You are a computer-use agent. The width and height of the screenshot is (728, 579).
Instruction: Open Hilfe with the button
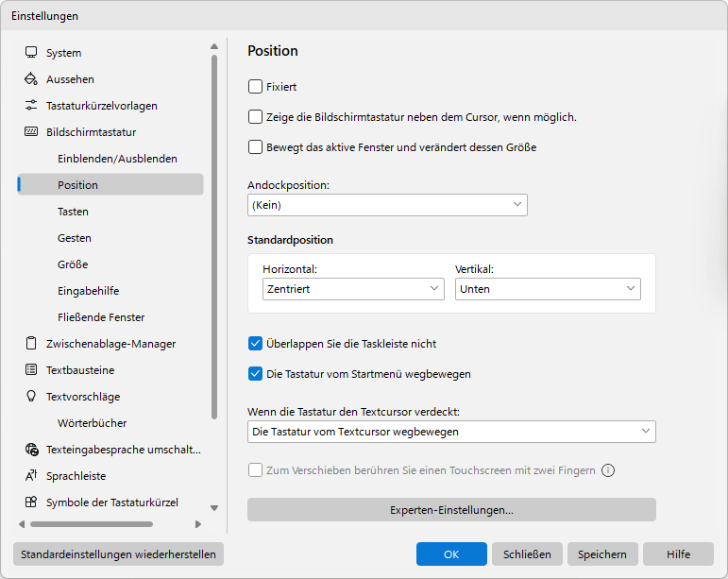(x=678, y=553)
